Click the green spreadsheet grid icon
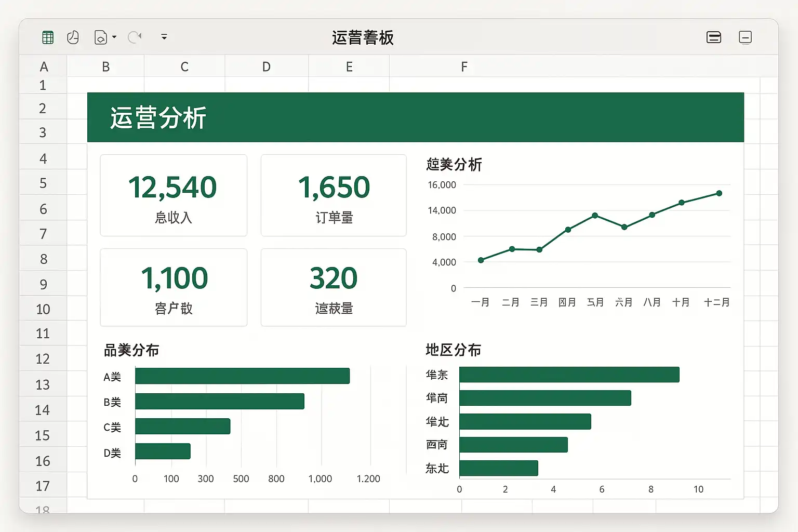798x532 pixels. pos(48,37)
